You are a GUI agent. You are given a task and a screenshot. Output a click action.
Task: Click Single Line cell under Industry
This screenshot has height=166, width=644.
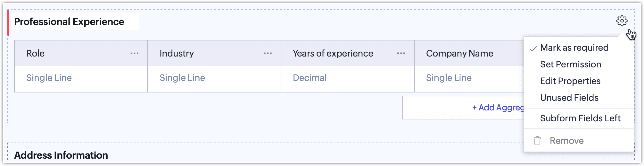pos(182,78)
